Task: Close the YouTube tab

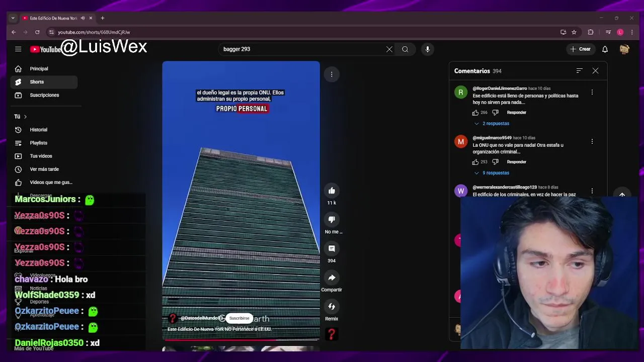Action: pyautogui.click(x=91, y=18)
